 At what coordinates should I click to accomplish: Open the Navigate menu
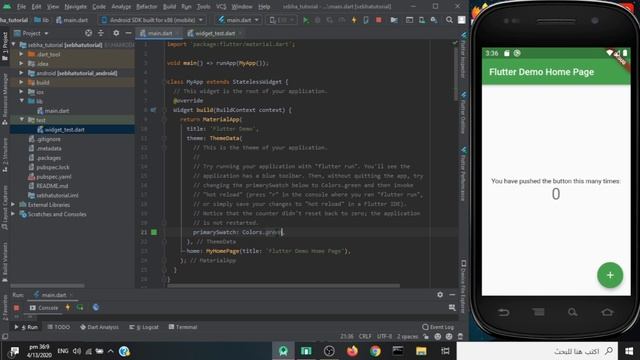click(x=76, y=7)
